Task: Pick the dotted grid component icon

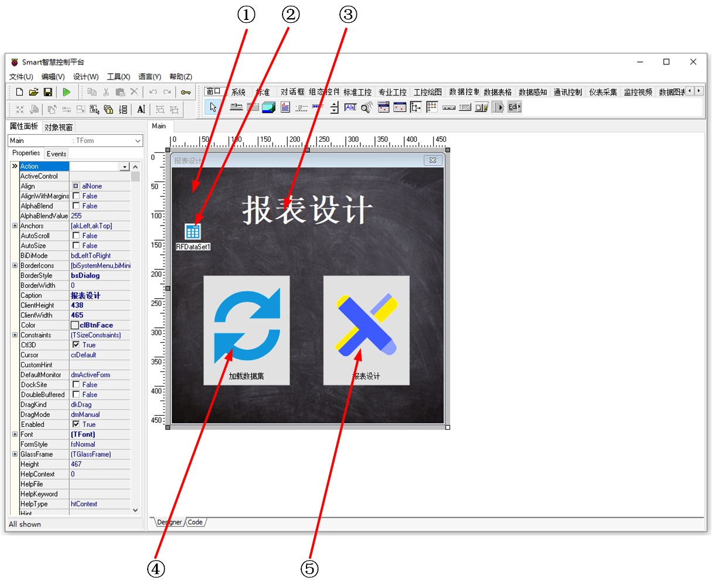Action: click(432, 107)
